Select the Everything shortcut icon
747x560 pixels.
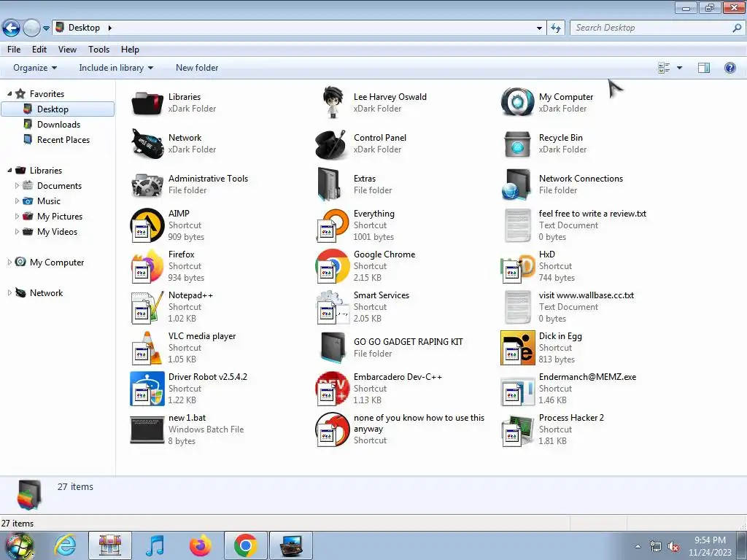(333, 225)
